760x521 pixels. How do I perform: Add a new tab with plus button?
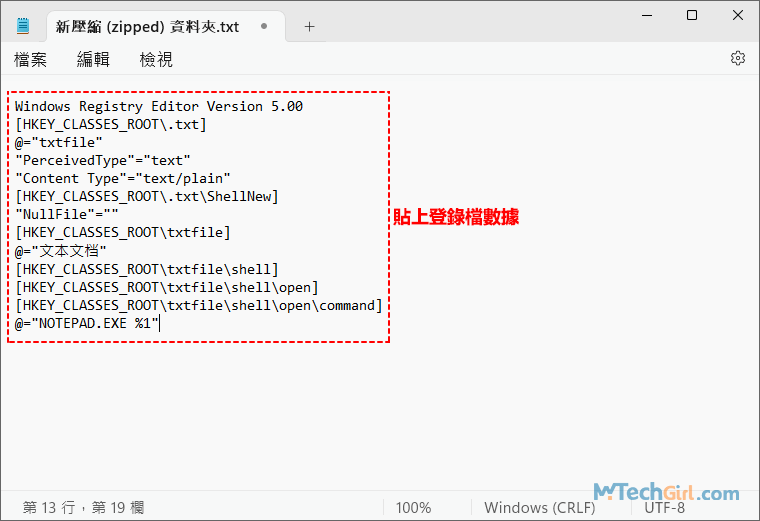tap(309, 27)
